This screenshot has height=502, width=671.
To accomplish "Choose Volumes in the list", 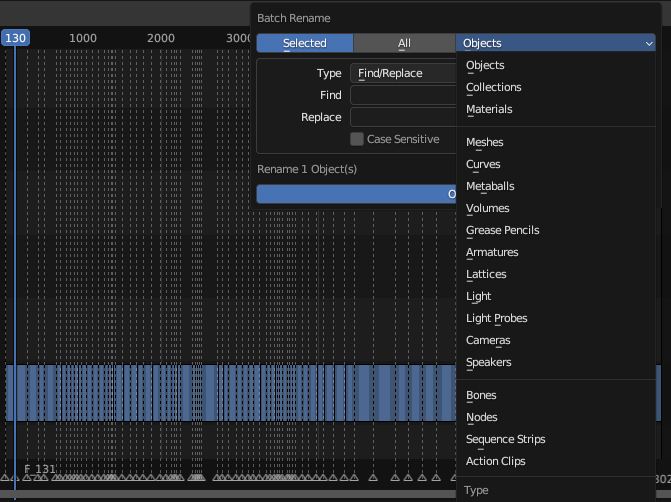I will click(555, 208).
